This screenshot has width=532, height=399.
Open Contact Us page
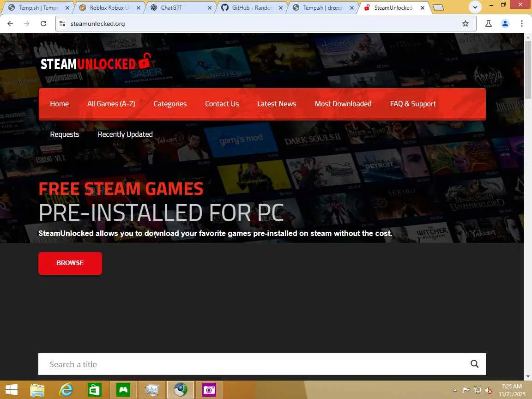[x=222, y=104]
